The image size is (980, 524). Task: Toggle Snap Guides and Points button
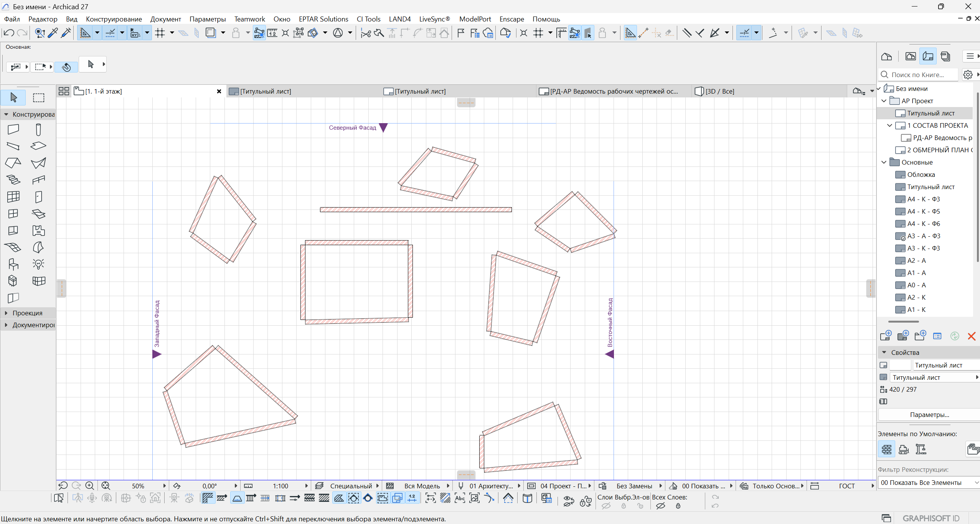coord(110,33)
